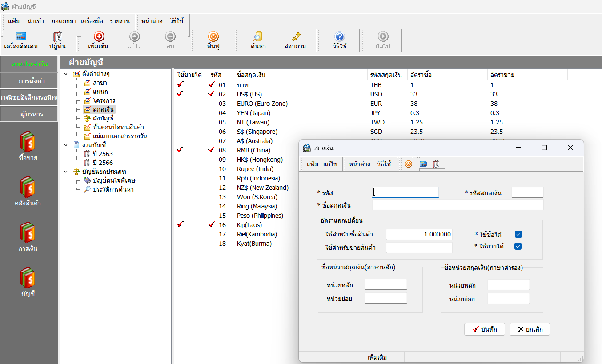Click the ชื่อสกุลเงิน input field

tap(458, 205)
